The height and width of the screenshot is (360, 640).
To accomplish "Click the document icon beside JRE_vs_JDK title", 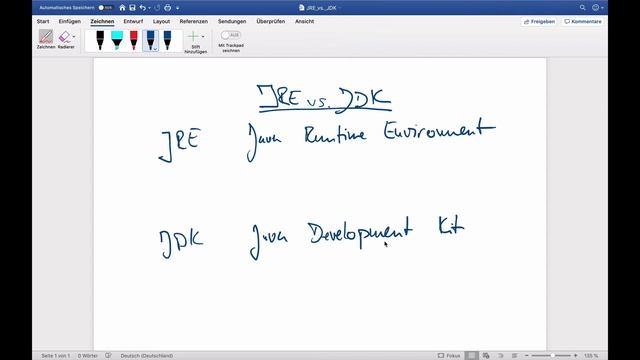I will pyautogui.click(x=302, y=7).
